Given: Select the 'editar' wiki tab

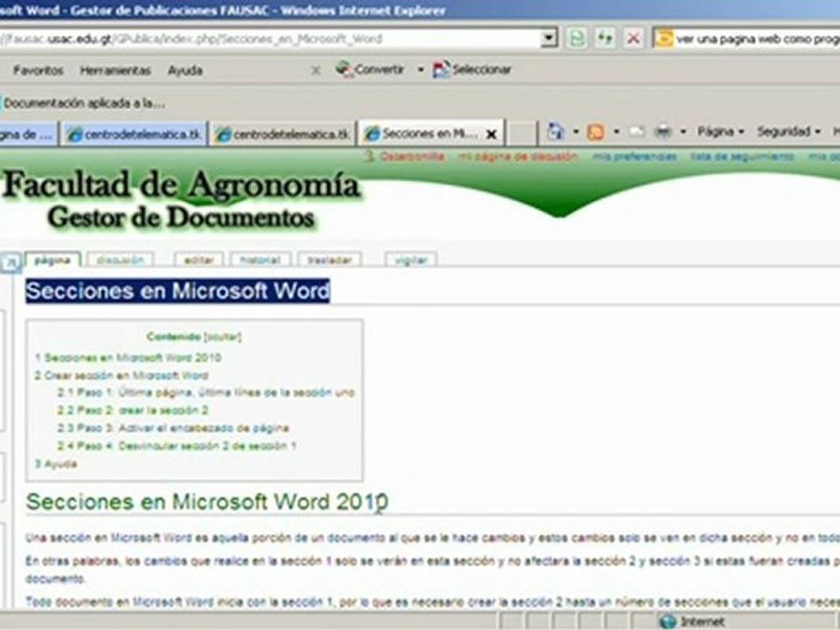Looking at the screenshot, I should click(199, 261).
